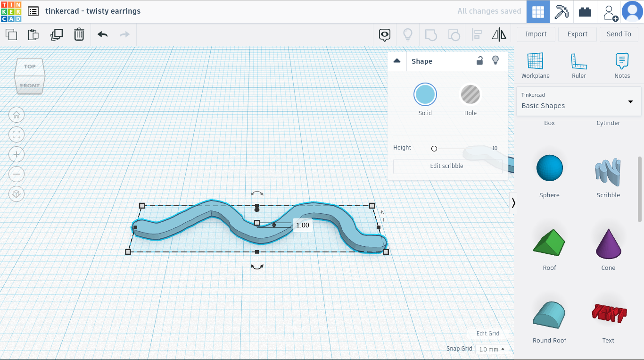Switch perspective with the orthographic cube icon
Image resolution: width=644 pixels, height=360 pixels.
click(x=17, y=194)
